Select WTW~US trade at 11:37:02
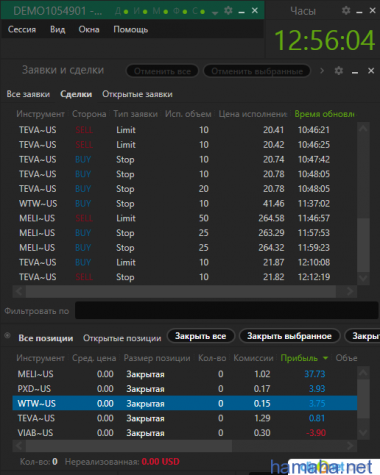The image size is (380, 475). click(185, 203)
